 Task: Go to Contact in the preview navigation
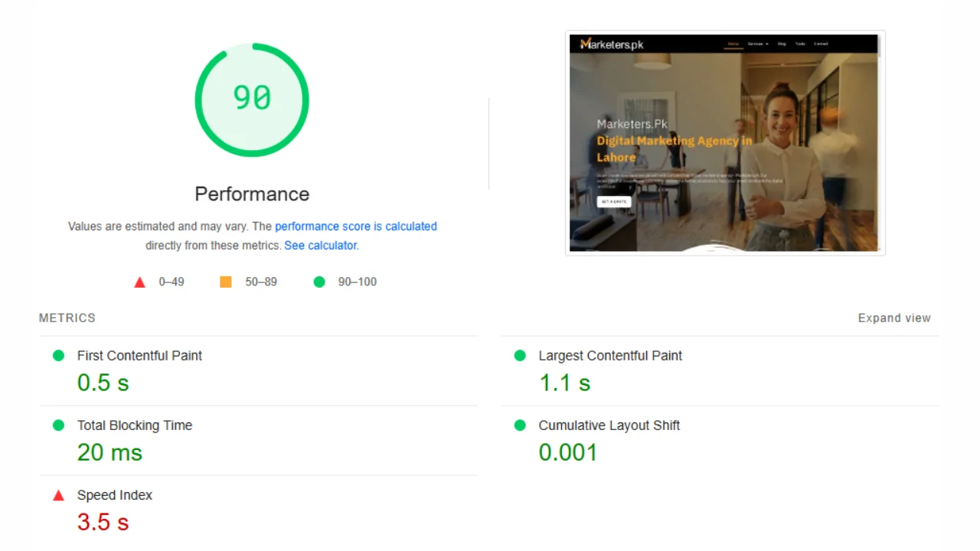point(821,44)
